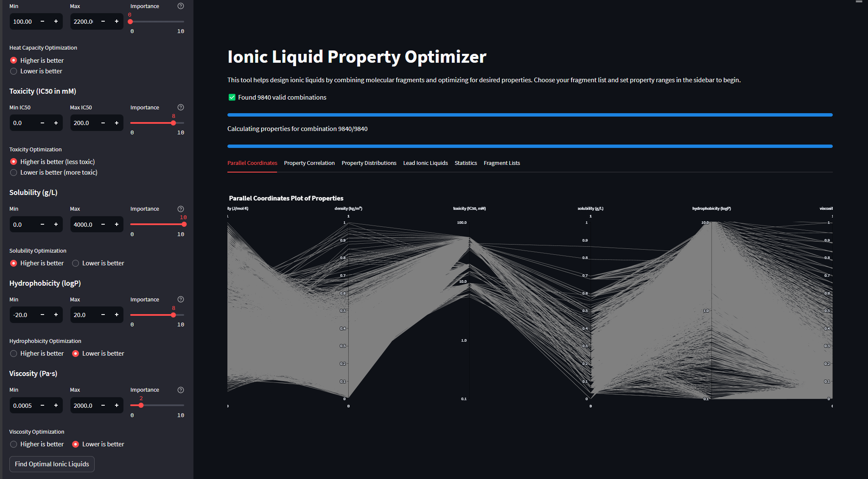The image size is (868, 479).
Task: Increment the Max viscosity value
Action: pyautogui.click(x=117, y=405)
